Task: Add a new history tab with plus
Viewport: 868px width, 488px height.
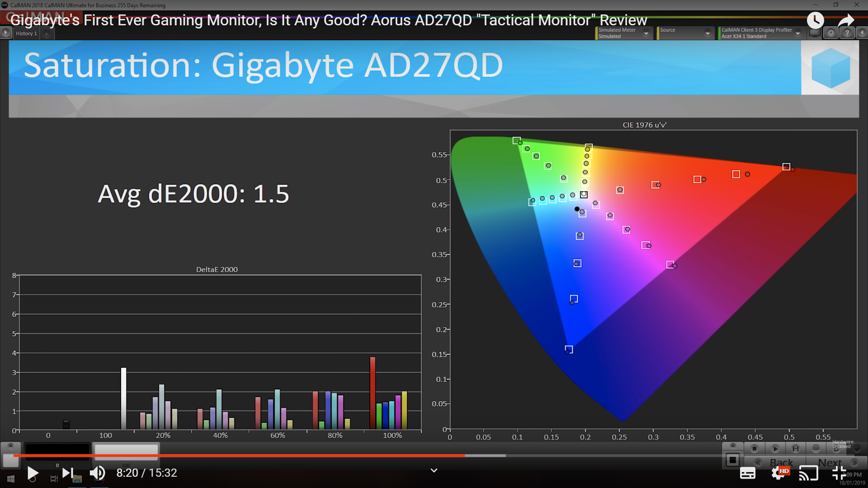Action: click(x=47, y=34)
